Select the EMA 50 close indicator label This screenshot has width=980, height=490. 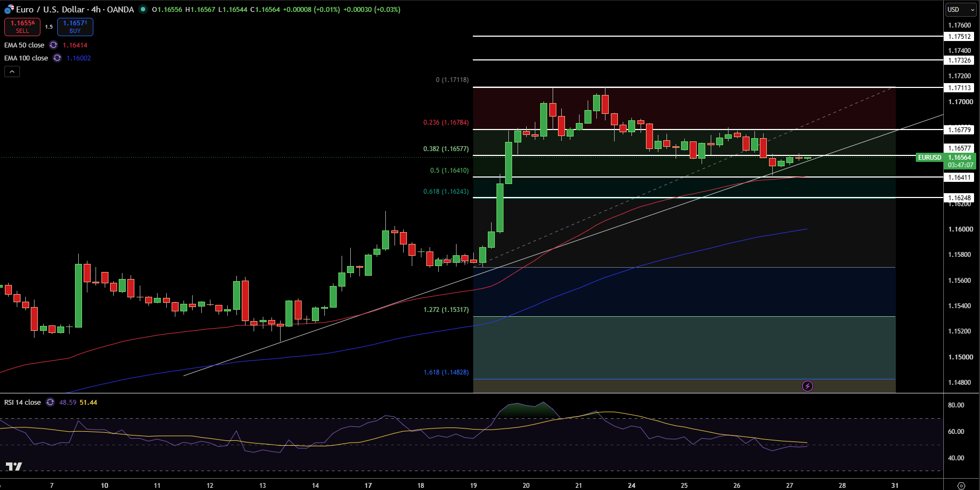pyautogui.click(x=24, y=45)
